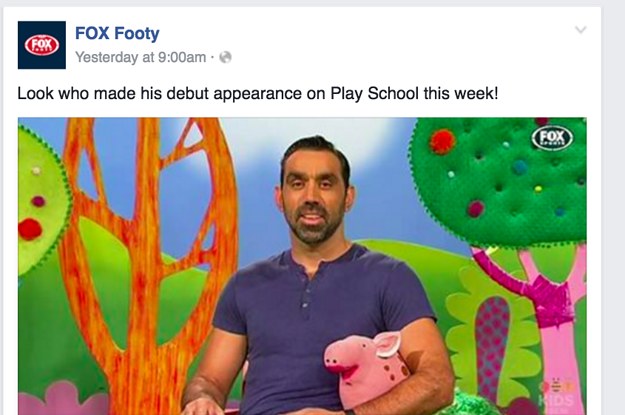Click the gray page margin right of the post
The image size is (625, 415).
click(x=613, y=207)
